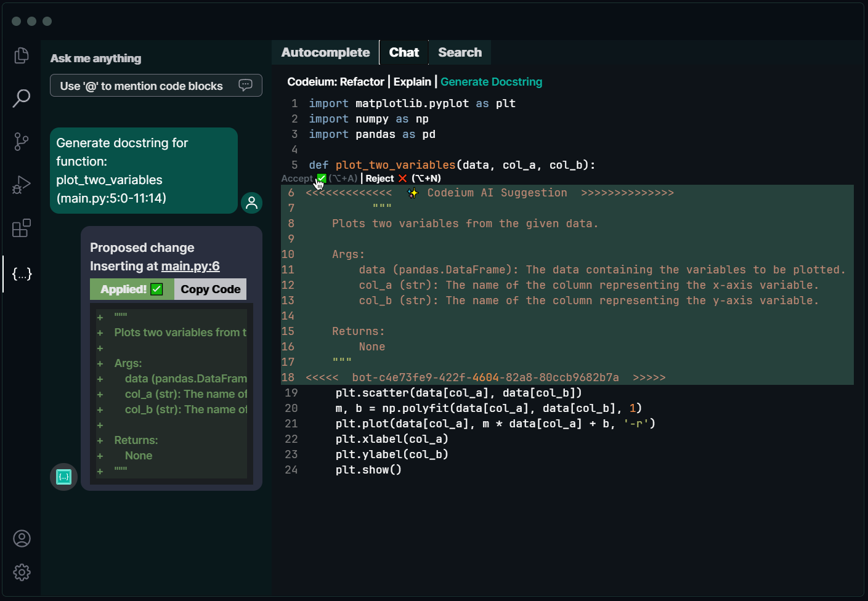Click line 2 'import numpy as np'

(368, 119)
